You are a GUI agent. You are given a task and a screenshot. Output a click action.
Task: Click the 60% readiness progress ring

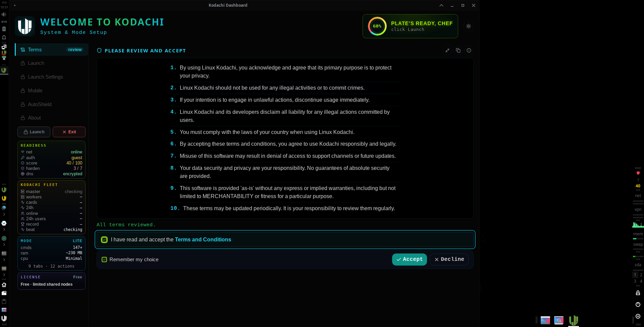(377, 26)
